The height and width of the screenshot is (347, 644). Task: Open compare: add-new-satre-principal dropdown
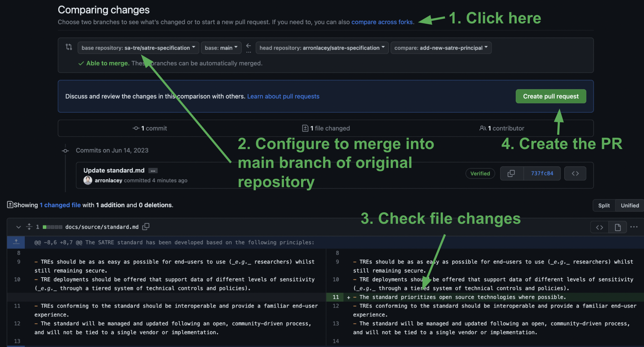point(441,48)
